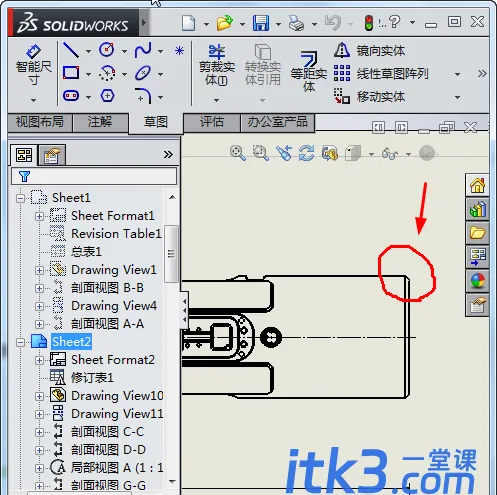
Task: Switch to FeatureManager design tree tab
Action: (24, 155)
